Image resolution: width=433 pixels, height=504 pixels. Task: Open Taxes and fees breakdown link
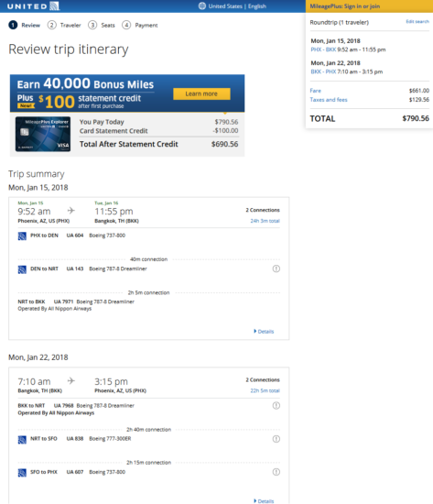pos(329,100)
